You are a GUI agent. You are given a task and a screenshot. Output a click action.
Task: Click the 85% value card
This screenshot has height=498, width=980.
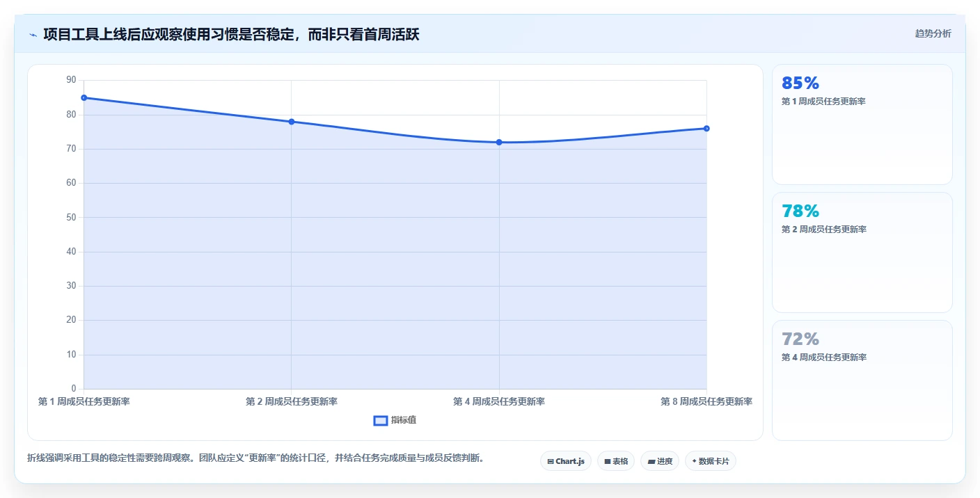click(x=862, y=124)
